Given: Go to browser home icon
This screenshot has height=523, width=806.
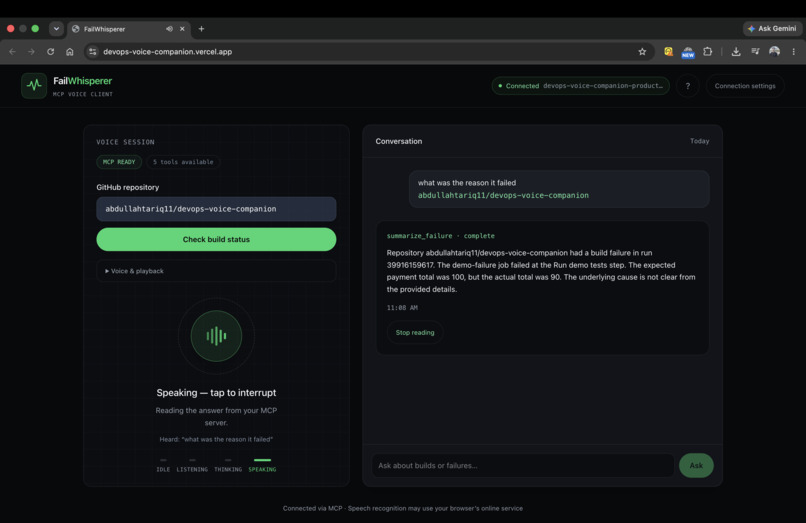Looking at the screenshot, I should pos(70,51).
